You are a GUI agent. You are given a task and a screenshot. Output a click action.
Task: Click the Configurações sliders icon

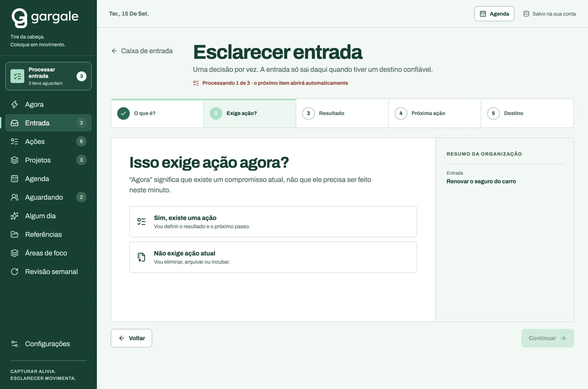(15, 344)
